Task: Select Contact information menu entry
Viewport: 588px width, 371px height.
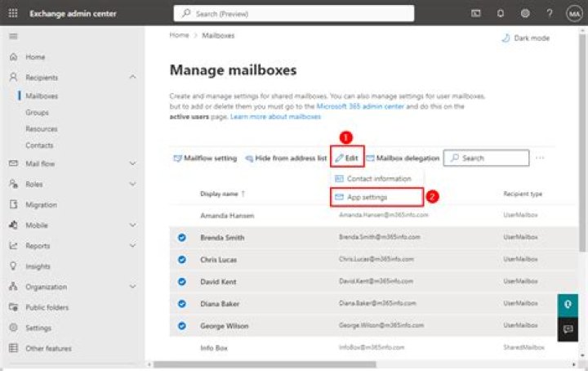Action: coord(376,179)
